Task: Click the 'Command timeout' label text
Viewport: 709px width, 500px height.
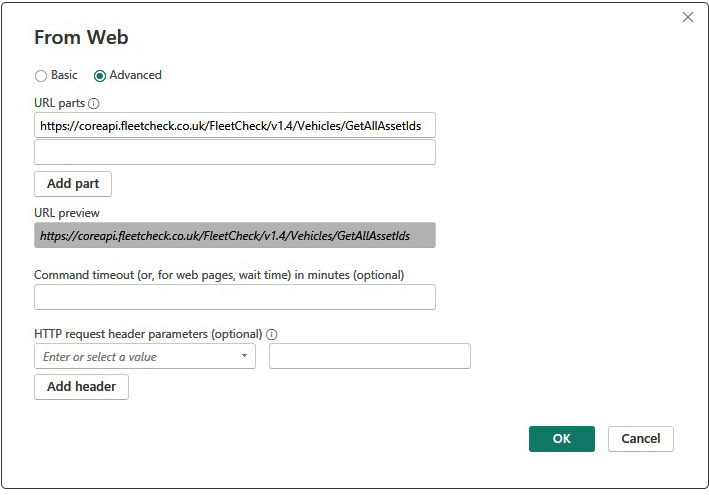Action: 218,274
